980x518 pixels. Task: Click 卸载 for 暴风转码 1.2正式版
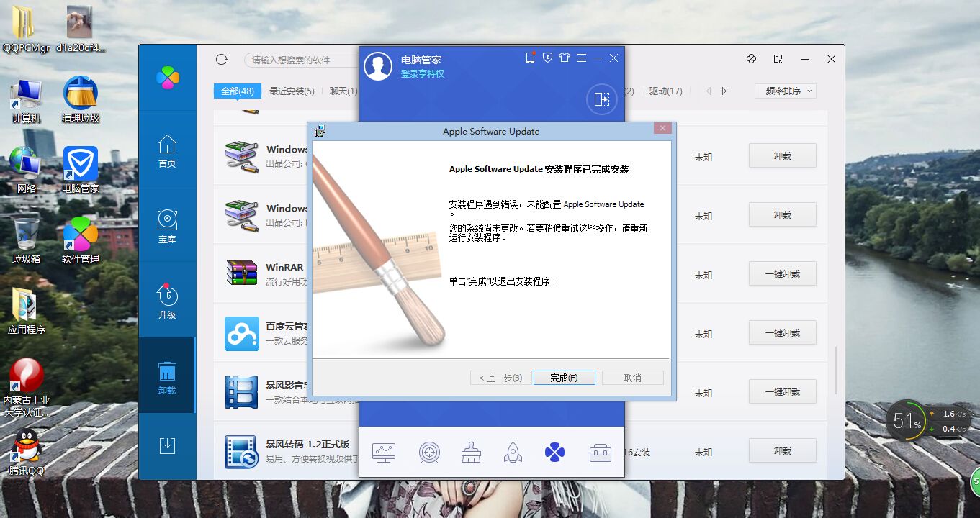(782, 451)
